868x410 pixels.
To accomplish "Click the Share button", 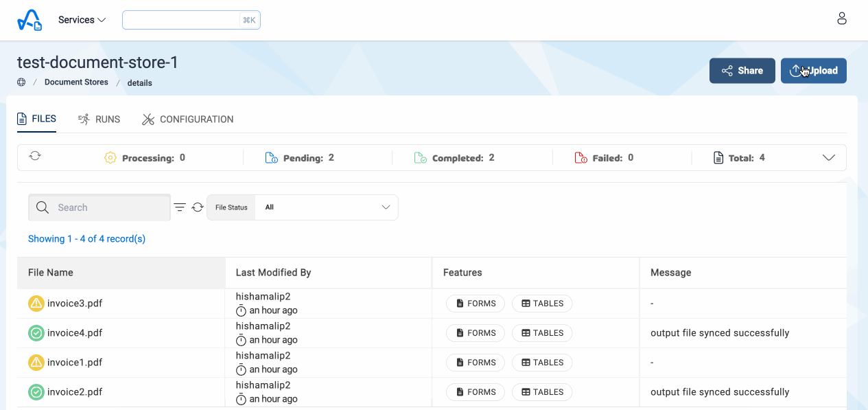I will point(742,71).
